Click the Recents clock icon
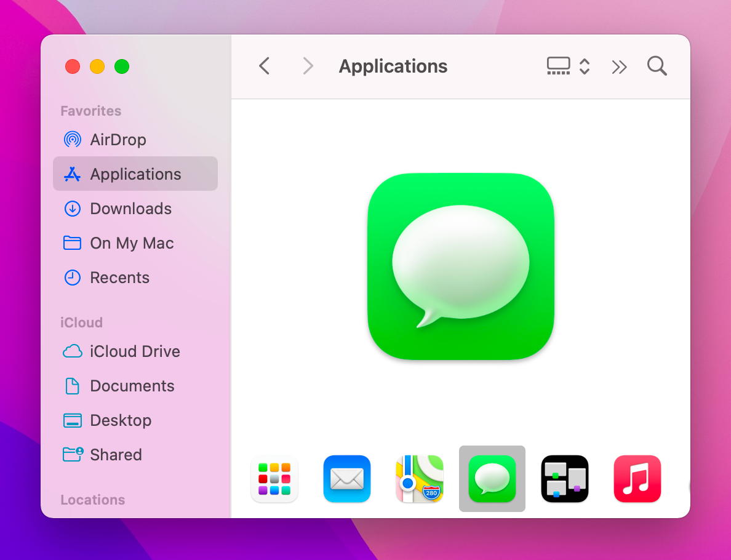The image size is (731, 560). (72, 278)
